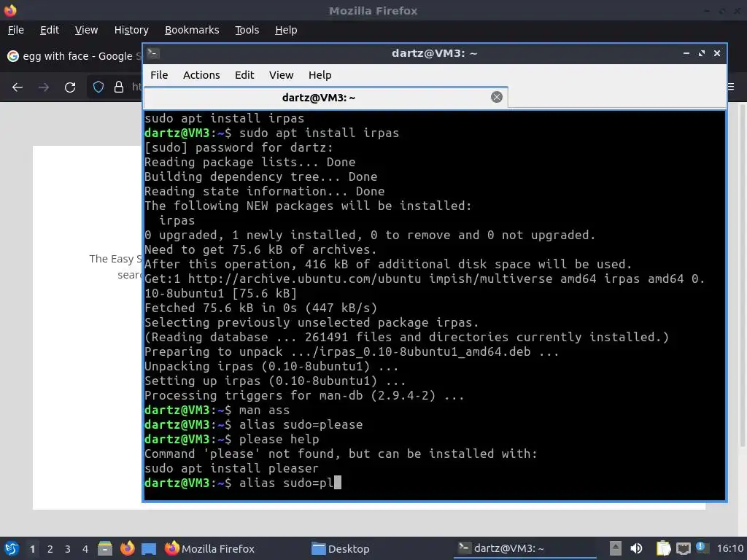Click the update notifier tray icon
Image resolution: width=747 pixels, height=560 pixels.
(701, 548)
